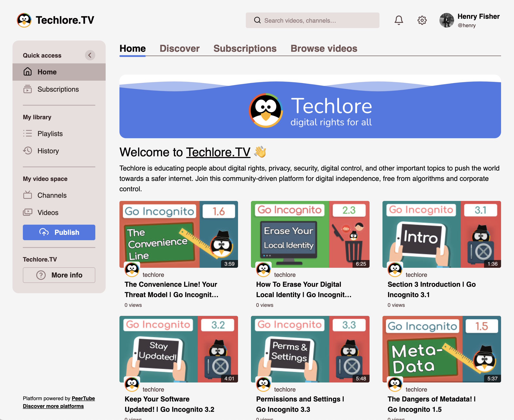The width and height of the screenshot is (514, 420).
Task: Open Videos in My video space
Action: coord(48,212)
